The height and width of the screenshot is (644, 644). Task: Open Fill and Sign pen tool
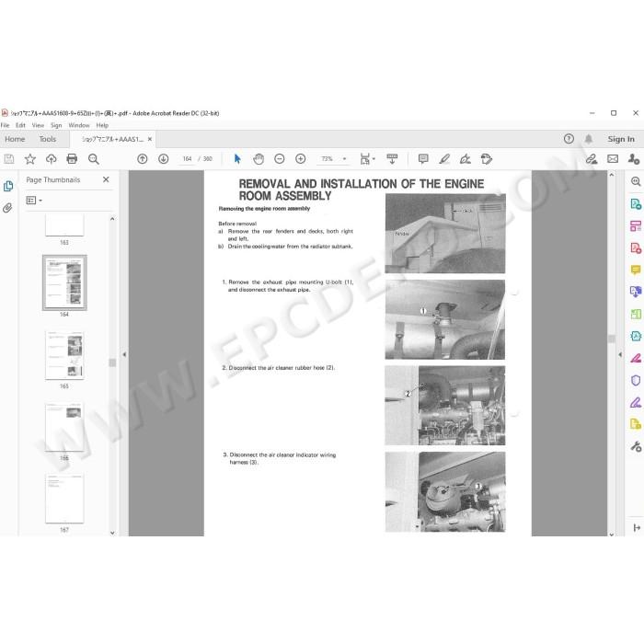pyautogui.click(x=636, y=403)
